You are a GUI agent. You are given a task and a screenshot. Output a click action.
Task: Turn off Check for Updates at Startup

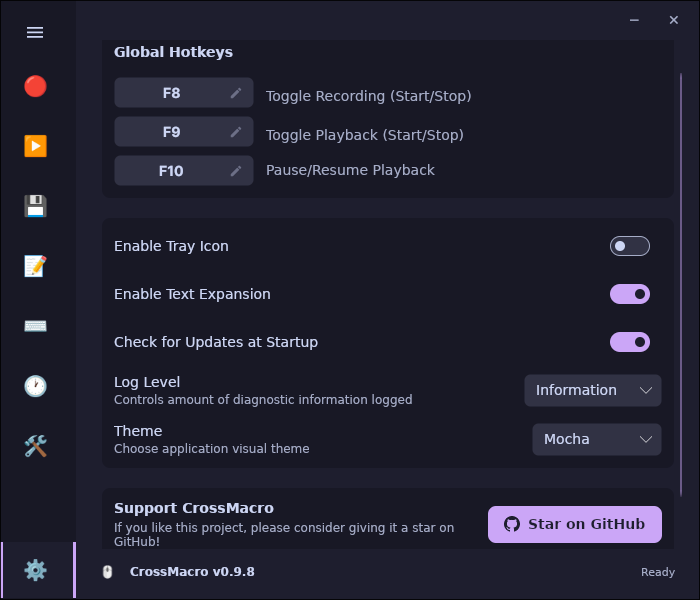[629, 342]
